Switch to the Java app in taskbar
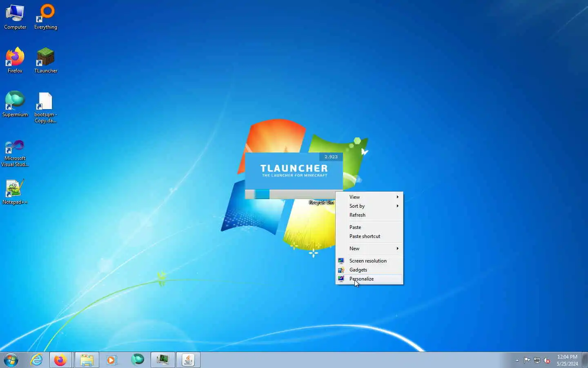 click(x=188, y=360)
